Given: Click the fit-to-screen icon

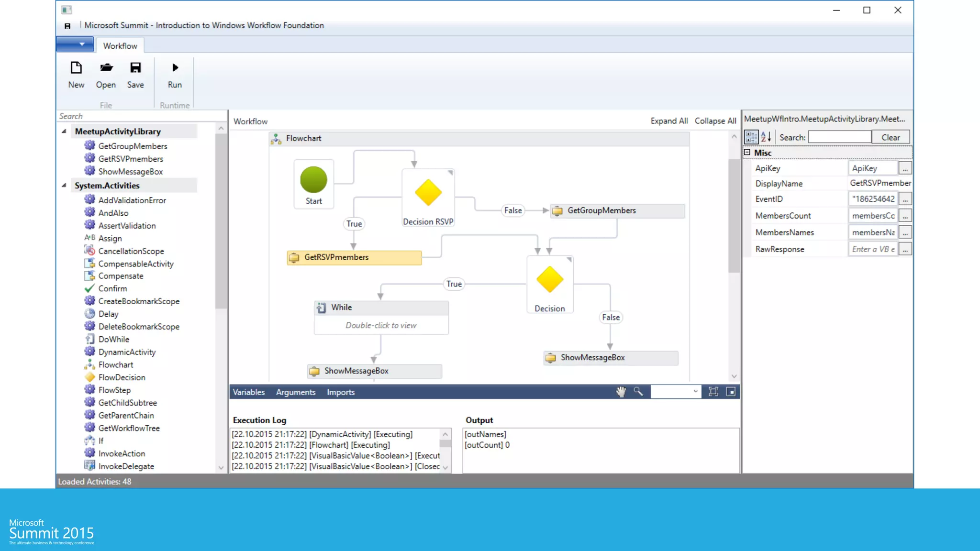Looking at the screenshot, I should 713,392.
